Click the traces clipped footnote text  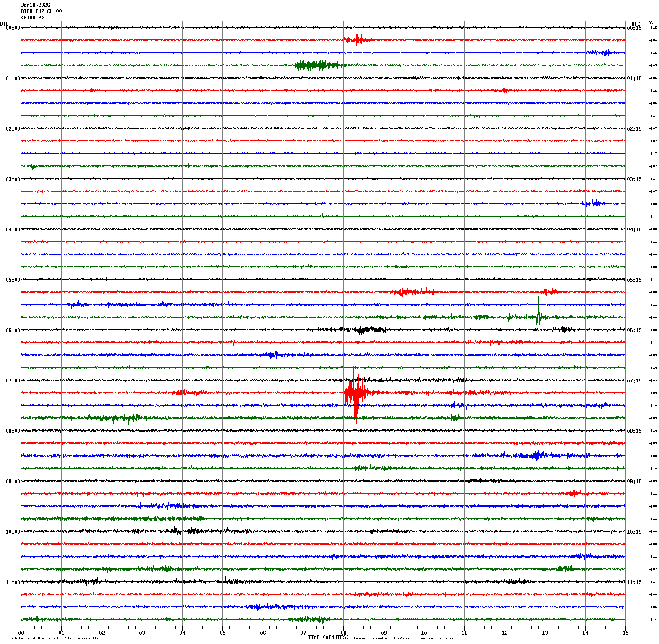(x=404, y=639)
